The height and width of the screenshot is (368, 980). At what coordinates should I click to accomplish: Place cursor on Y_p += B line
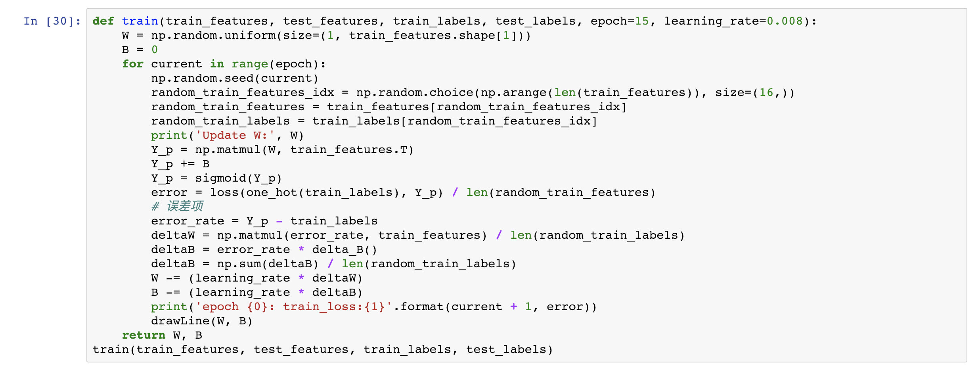pos(180,164)
